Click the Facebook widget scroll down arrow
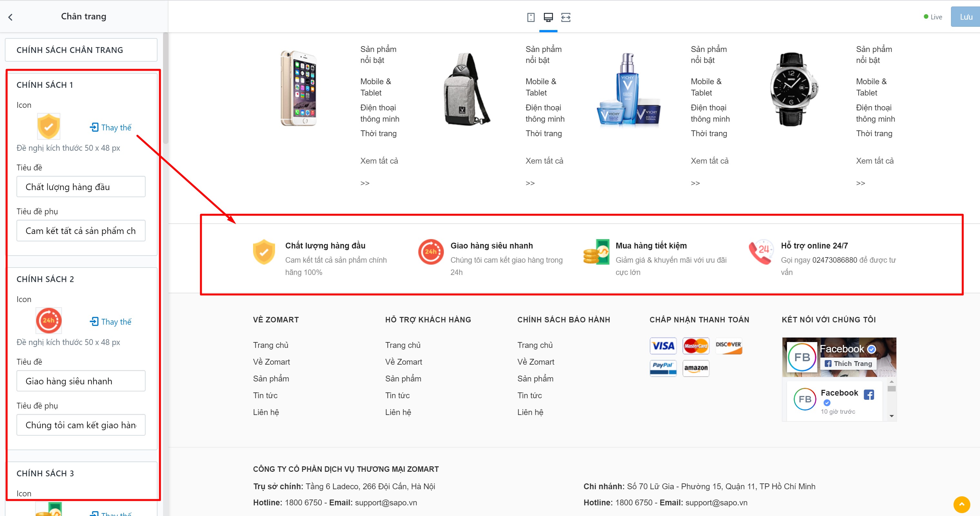This screenshot has height=516, width=980. tap(891, 416)
